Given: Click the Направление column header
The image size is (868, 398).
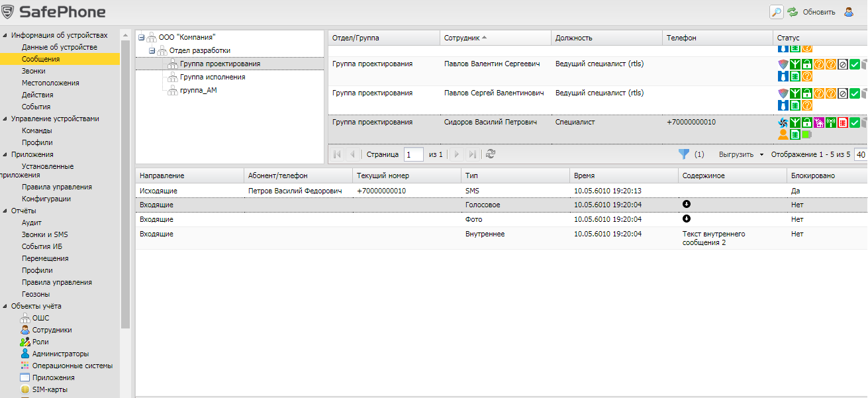Looking at the screenshot, I should coord(189,176).
